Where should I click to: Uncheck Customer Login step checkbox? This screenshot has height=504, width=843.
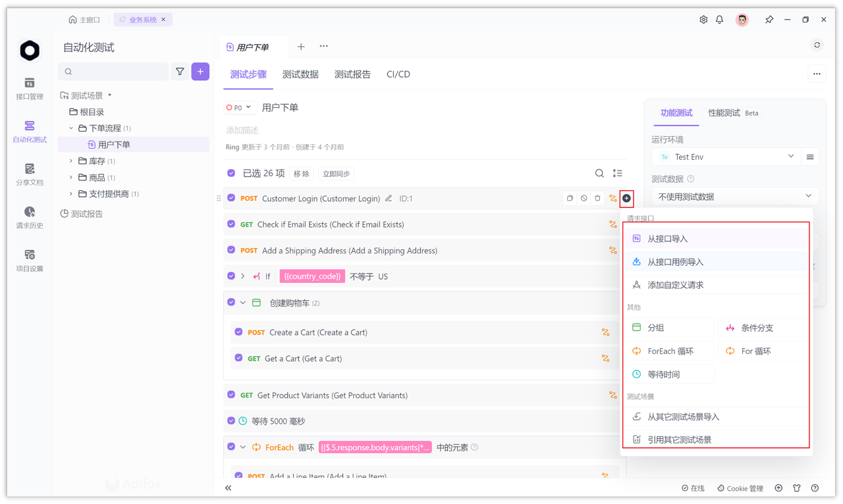[x=231, y=198]
